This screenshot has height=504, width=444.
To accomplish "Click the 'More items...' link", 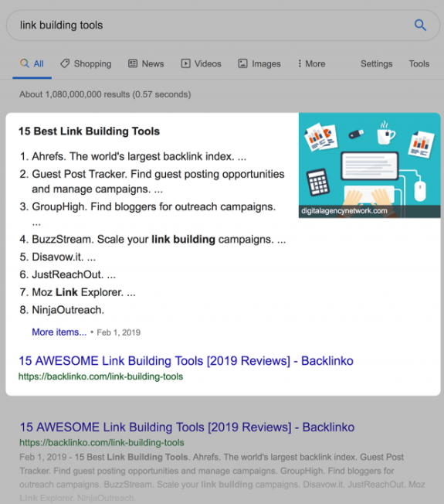I will coord(59,332).
